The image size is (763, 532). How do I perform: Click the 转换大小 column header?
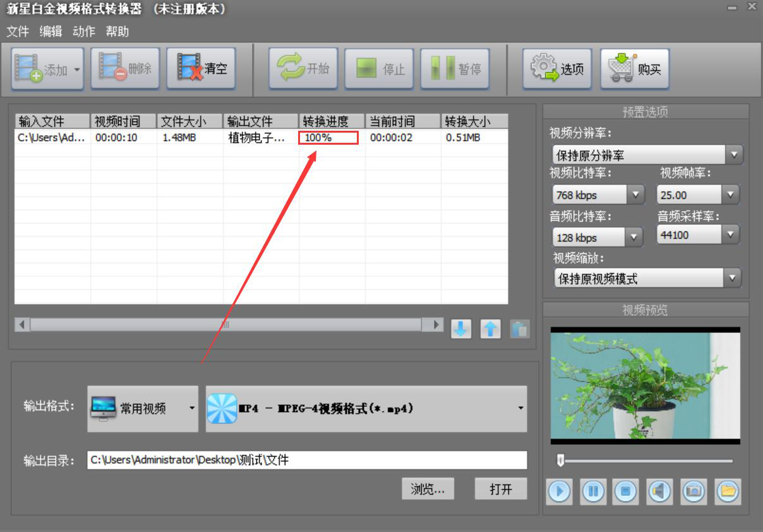(474, 121)
